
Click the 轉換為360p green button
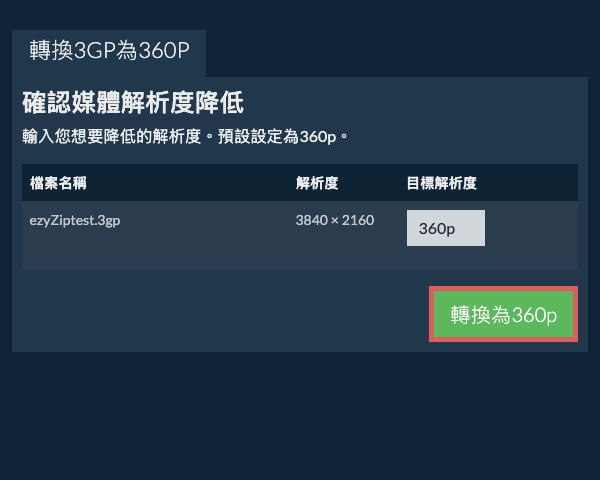point(503,315)
